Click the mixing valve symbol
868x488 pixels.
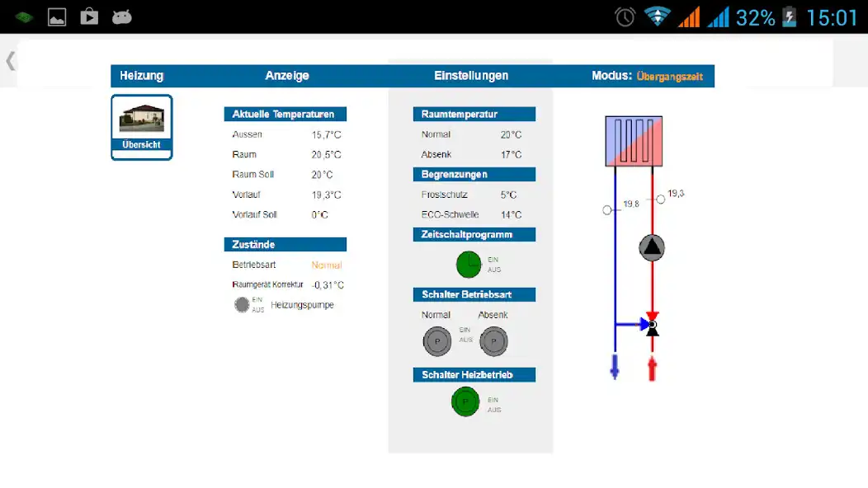[652, 326]
